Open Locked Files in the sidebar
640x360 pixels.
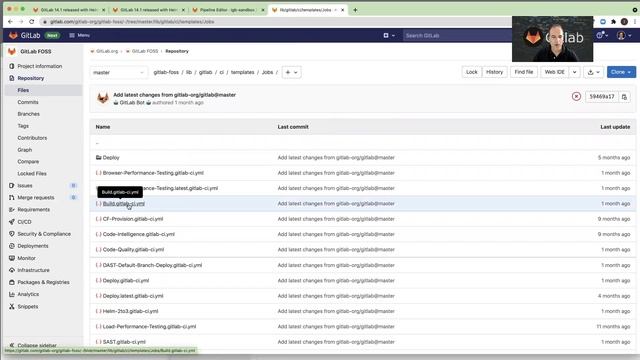coord(32,173)
